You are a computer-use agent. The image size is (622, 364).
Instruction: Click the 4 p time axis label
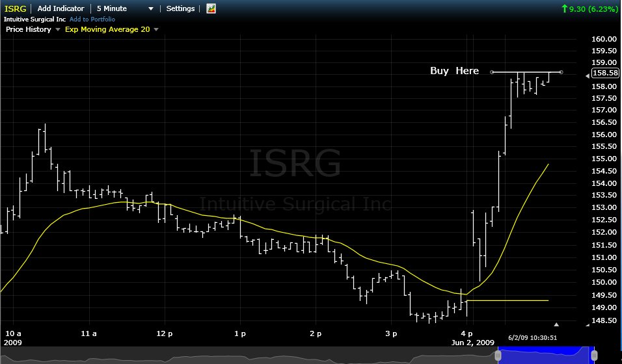467,334
